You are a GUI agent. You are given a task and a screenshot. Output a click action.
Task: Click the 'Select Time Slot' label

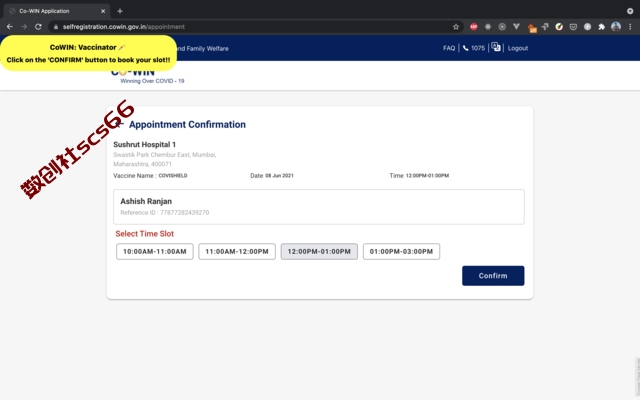144,234
